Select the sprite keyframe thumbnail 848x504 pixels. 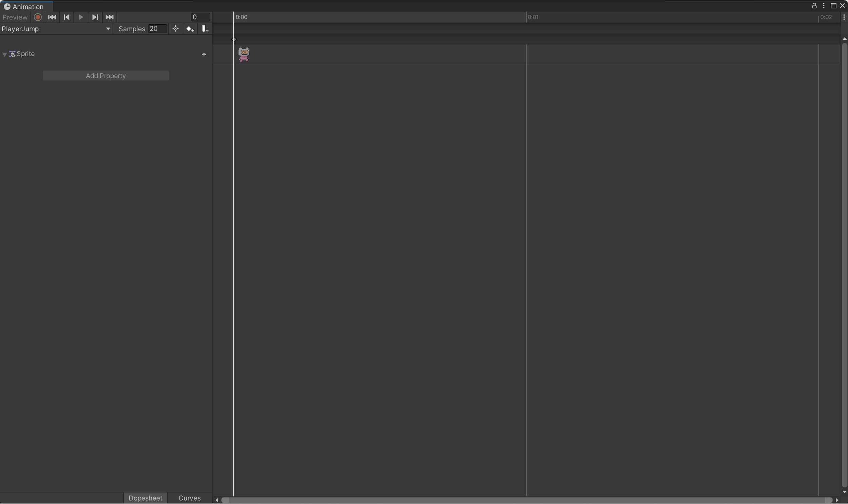click(x=244, y=54)
